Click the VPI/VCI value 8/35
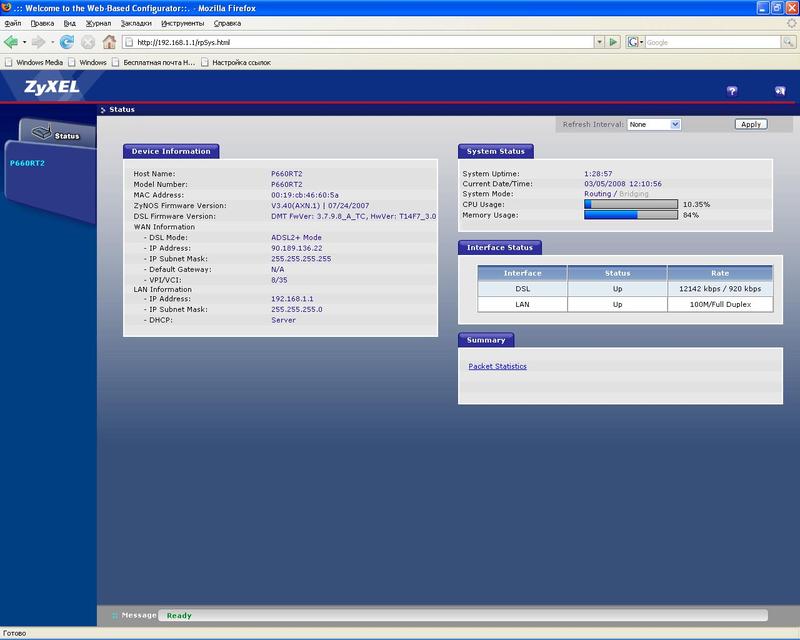This screenshot has width=800, height=640. (279, 280)
